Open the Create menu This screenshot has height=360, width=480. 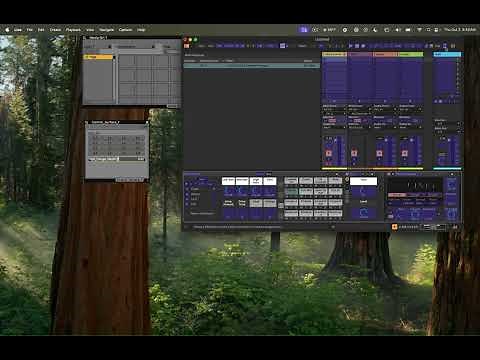coord(55,30)
